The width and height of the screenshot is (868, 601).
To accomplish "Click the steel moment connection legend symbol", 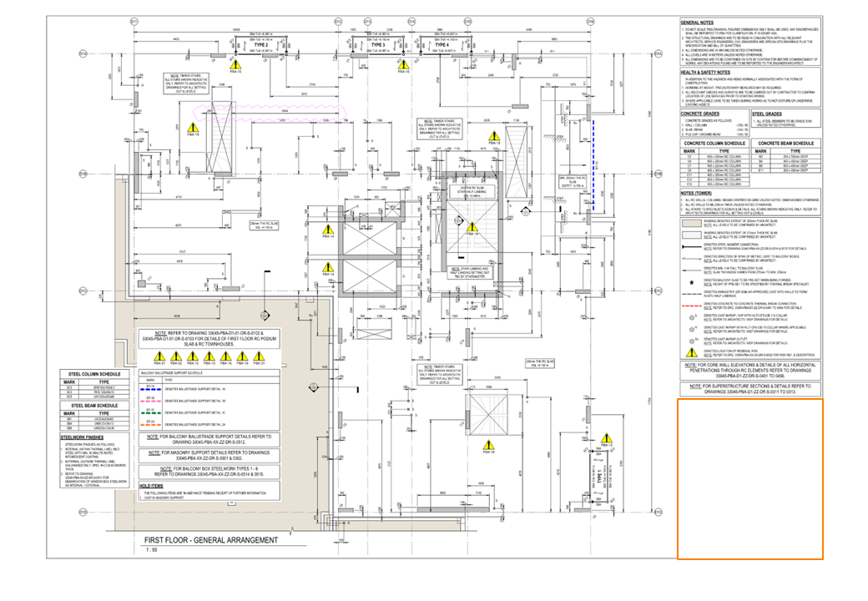I will 691,246.
